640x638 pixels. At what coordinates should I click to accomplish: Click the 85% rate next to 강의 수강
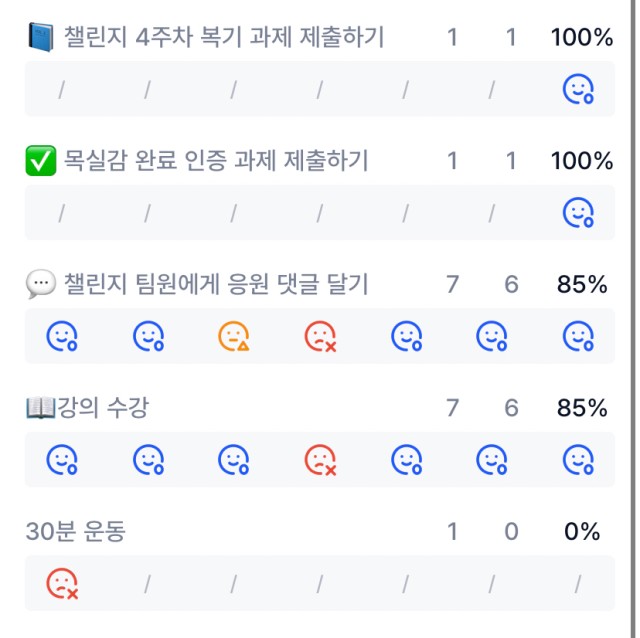click(x=582, y=408)
